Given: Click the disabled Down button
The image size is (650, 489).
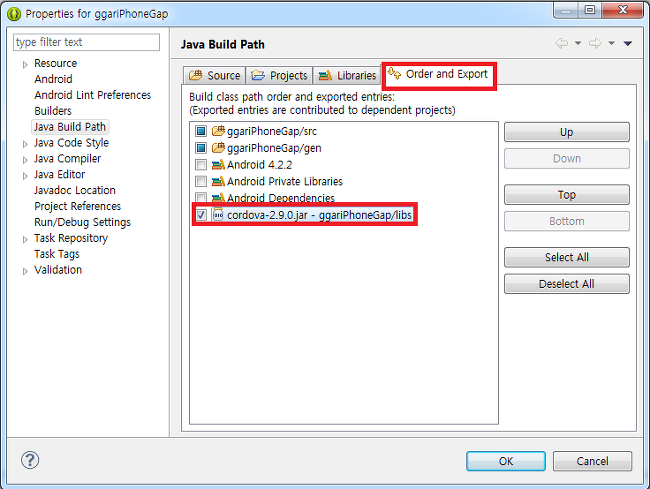Looking at the screenshot, I should coord(567,158).
